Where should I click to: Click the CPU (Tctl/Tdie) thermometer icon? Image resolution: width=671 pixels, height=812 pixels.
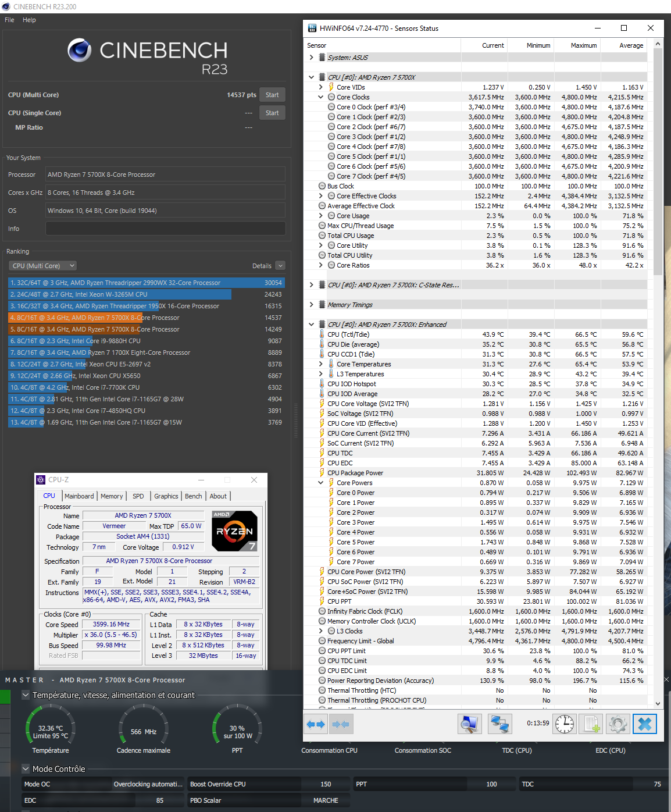[x=322, y=334]
